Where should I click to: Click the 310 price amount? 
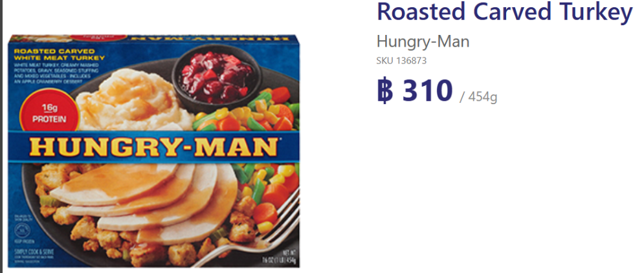click(x=427, y=91)
